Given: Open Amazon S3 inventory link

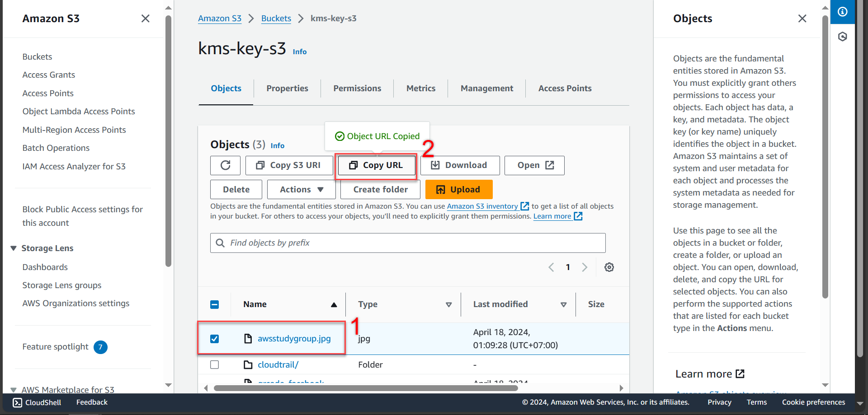Looking at the screenshot, I should [487, 206].
